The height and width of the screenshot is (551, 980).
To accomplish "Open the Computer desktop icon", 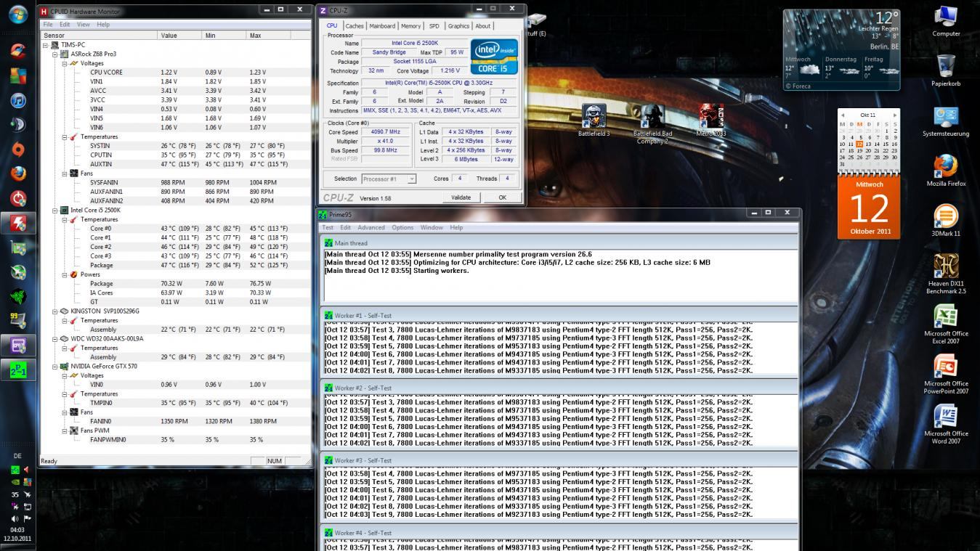I will click(x=946, y=20).
